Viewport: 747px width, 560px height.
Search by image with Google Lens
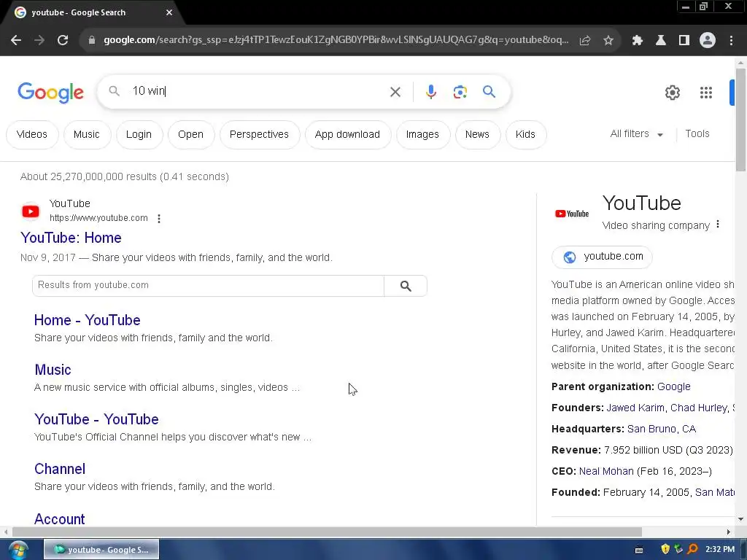[x=460, y=92]
